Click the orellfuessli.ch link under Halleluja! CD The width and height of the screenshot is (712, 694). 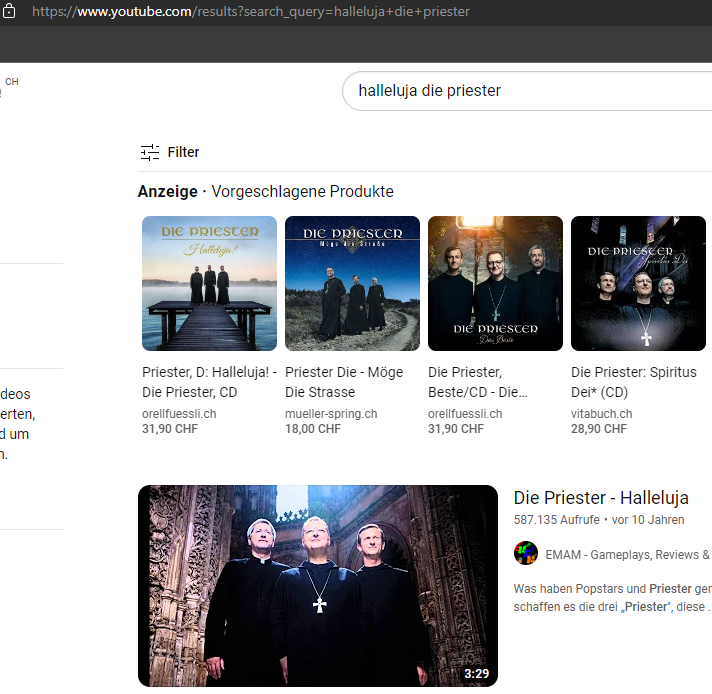[179, 413]
